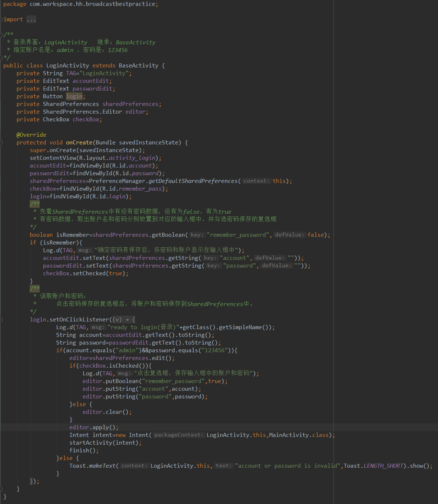Click the putBoolean method call

tap(122, 381)
